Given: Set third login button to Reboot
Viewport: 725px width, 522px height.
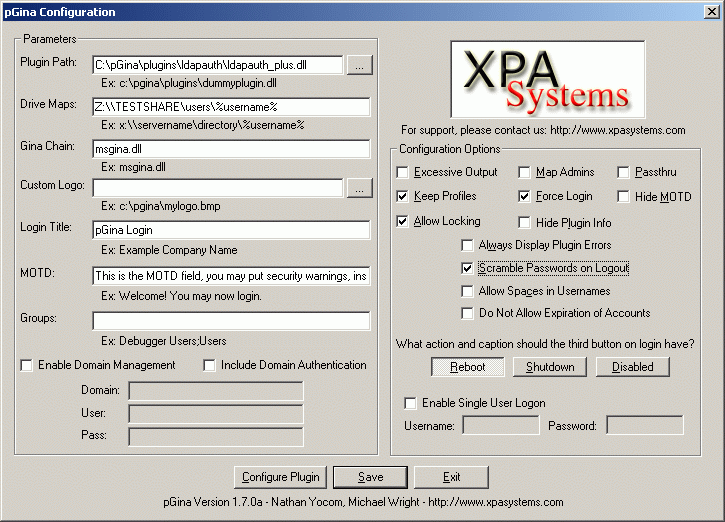Looking at the screenshot, I should 468,367.
